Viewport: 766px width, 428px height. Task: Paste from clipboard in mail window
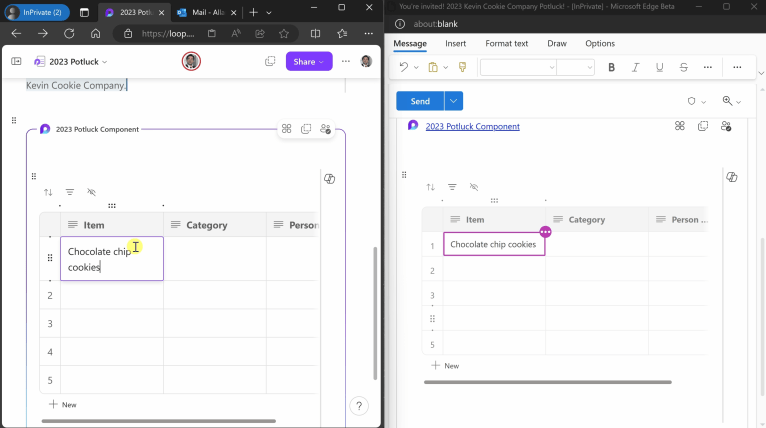coord(433,67)
